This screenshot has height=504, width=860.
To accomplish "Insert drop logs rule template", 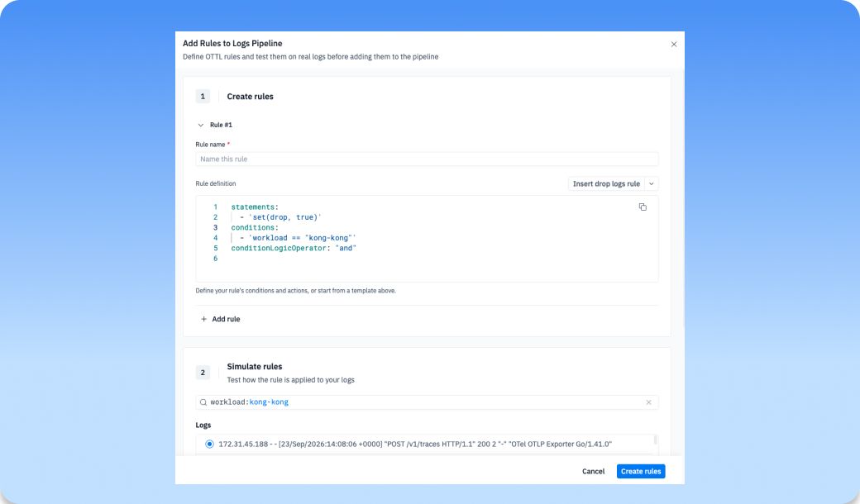I will [x=606, y=183].
